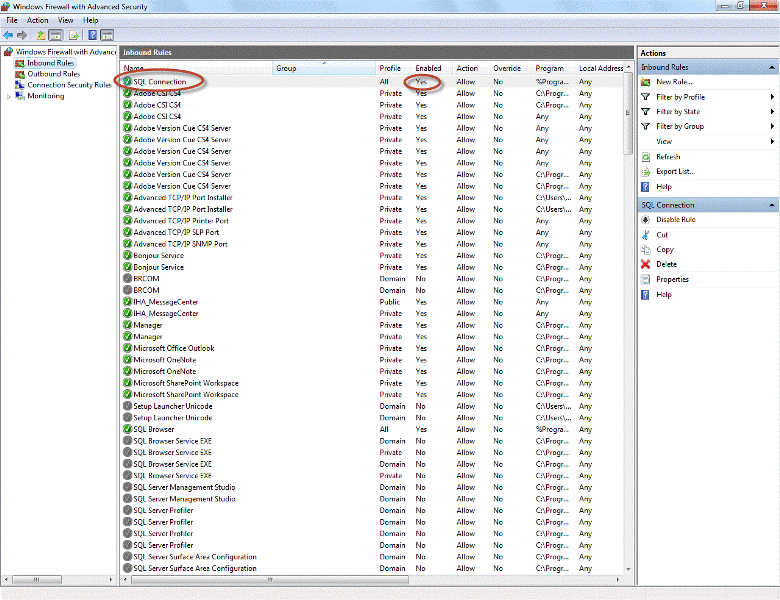Click the Back arrow in the toolbar

pos(8,35)
